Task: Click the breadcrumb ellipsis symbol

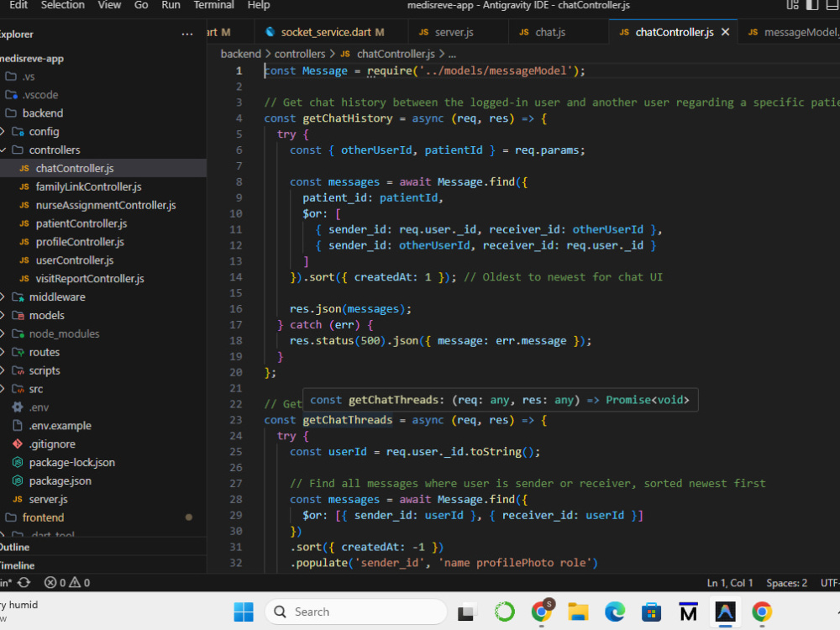Action: [452, 54]
